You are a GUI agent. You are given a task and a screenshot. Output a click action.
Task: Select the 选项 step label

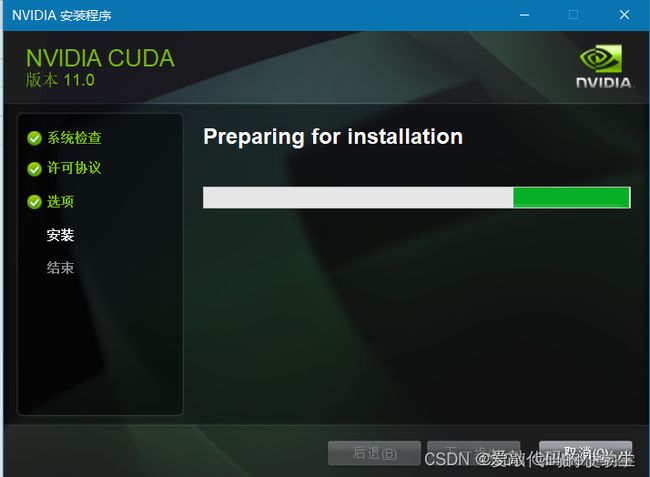(61, 202)
